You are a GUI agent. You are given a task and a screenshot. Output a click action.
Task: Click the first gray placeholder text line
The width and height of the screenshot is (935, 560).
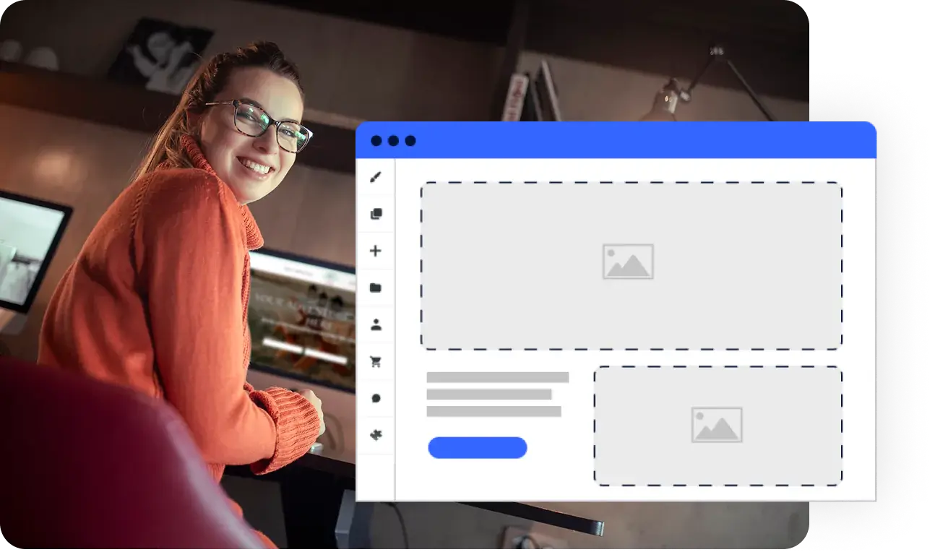pyautogui.click(x=497, y=377)
